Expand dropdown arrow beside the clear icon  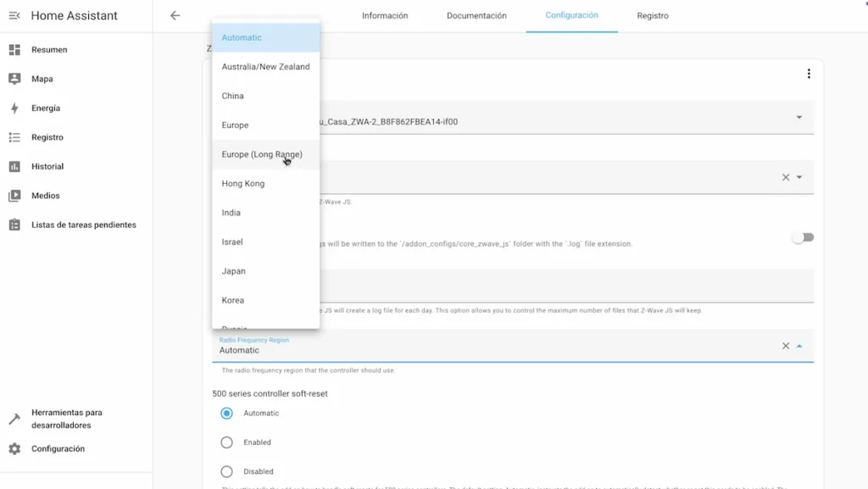click(799, 177)
